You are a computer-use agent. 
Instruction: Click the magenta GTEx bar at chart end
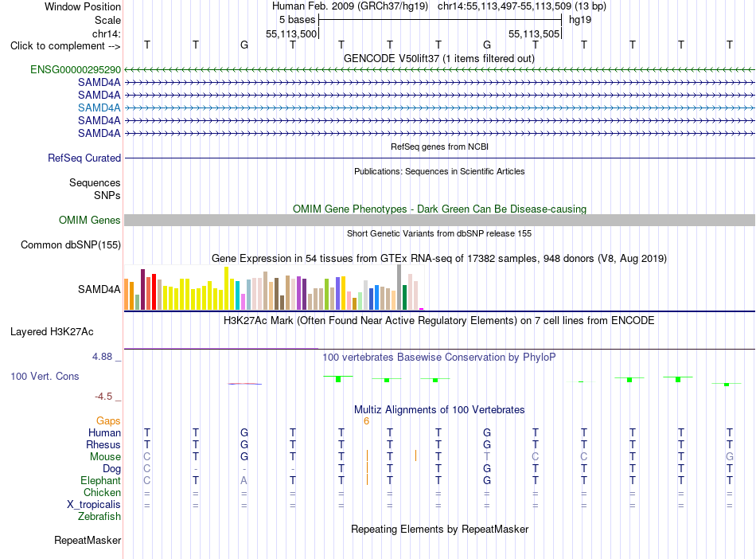pos(422,309)
